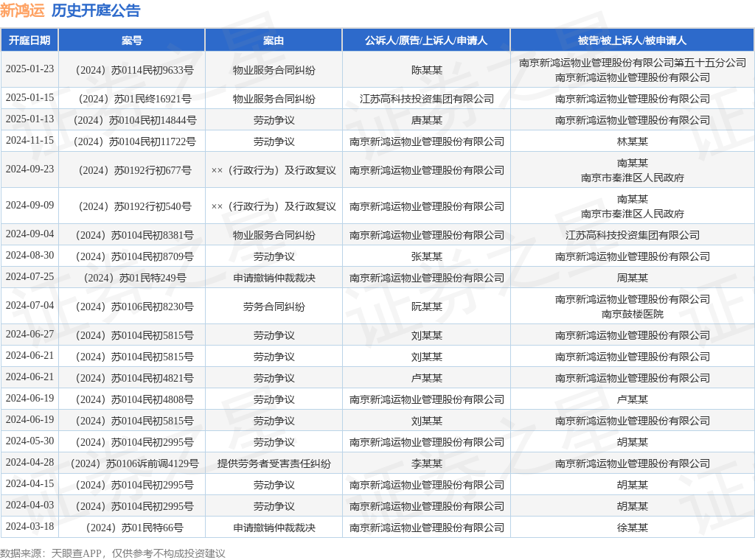The width and height of the screenshot is (755, 560).
Task: Click the date 2024-06-27
Action: click(x=29, y=334)
